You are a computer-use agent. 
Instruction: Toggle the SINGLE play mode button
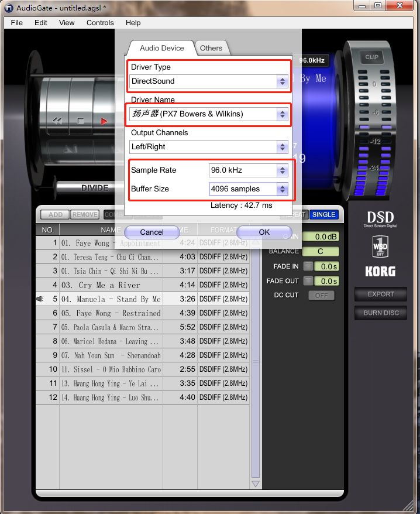(323, 215)
